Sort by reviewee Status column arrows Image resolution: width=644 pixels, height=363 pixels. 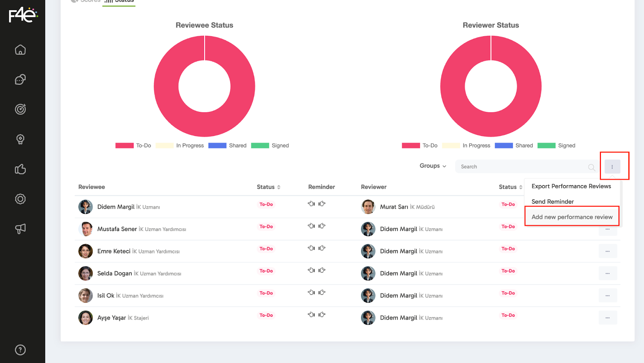[279, 187]
